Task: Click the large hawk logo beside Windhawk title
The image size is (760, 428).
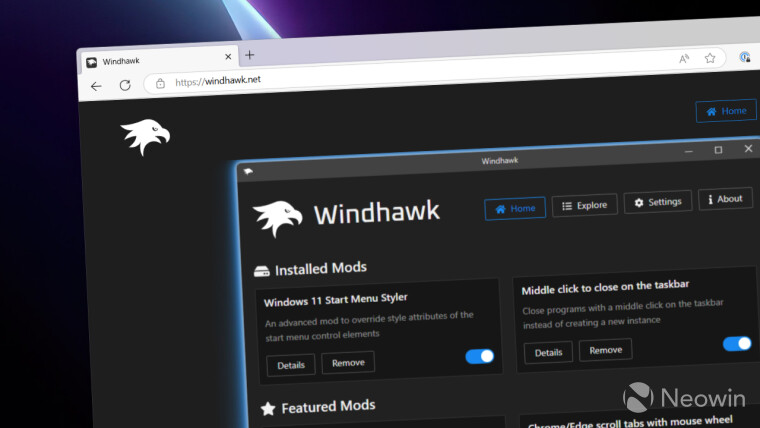Action: coord(278,219)
